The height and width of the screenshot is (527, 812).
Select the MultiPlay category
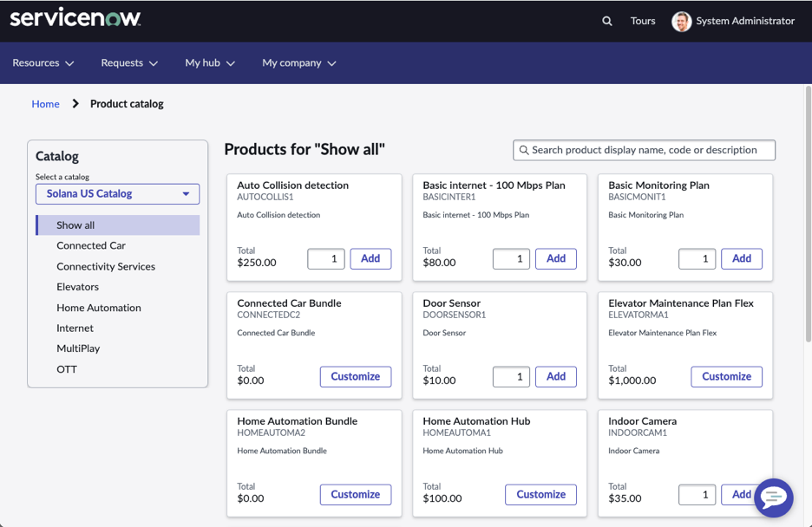[x=78, y=348]
